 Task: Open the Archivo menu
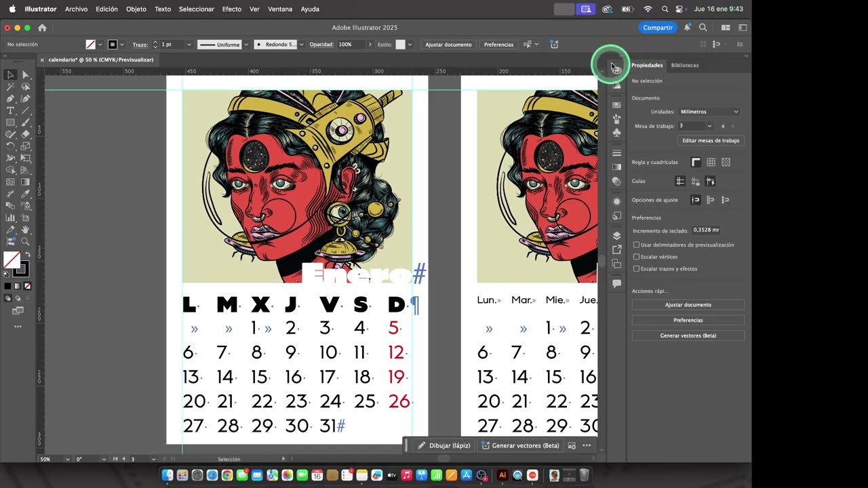(x=76, y=9)
